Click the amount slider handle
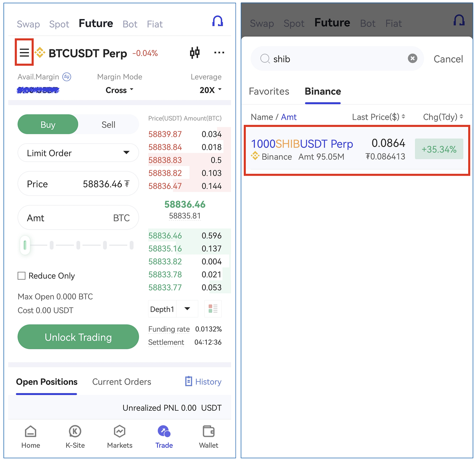Image resolution: width=476 pixels, height=462 pixels. (x=25, y=245)
